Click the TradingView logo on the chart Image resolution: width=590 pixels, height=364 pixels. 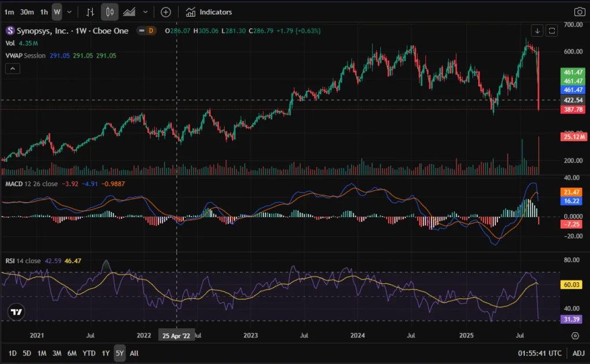pos(17,312)
